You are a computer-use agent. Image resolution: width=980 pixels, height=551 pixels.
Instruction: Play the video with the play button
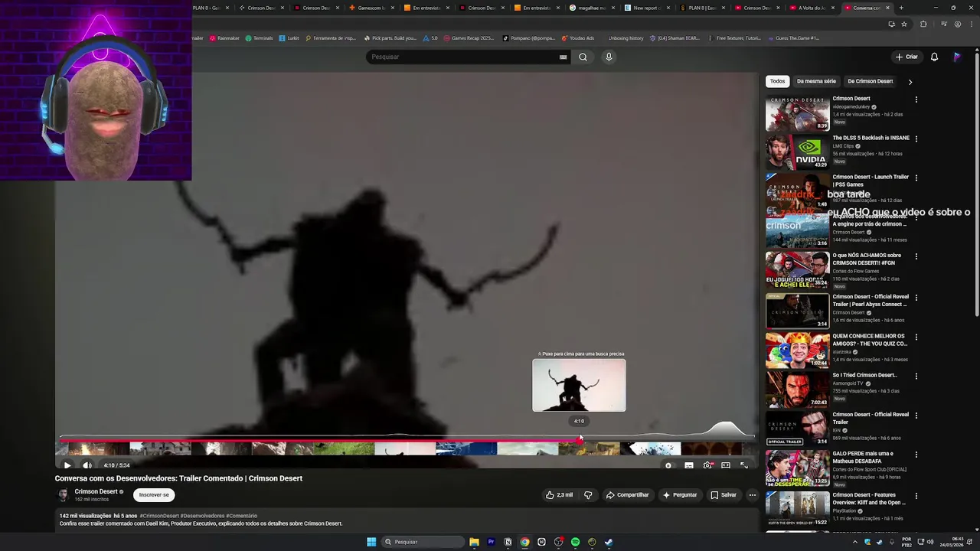[x=67, y=465]
